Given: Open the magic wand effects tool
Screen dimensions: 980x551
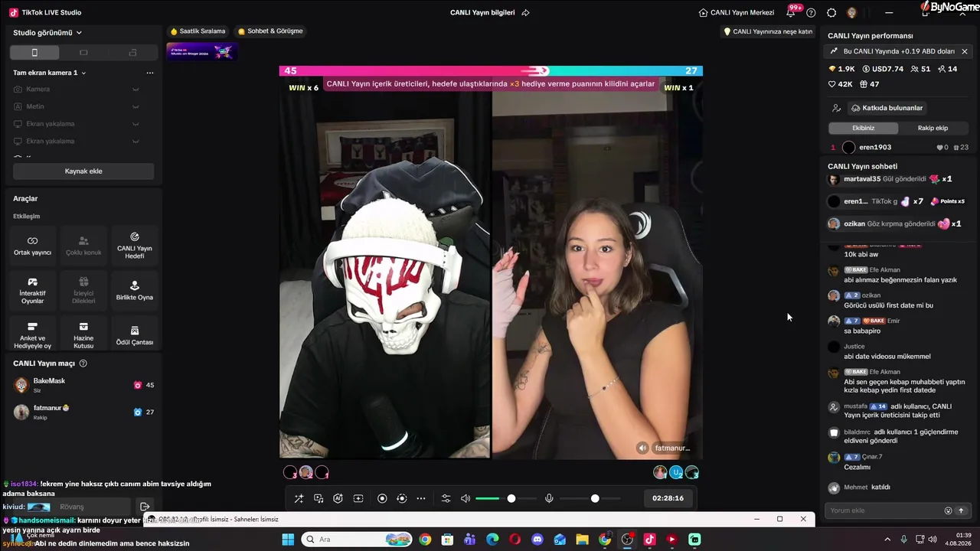Looking at the screenshot, I should click(299, 498).
